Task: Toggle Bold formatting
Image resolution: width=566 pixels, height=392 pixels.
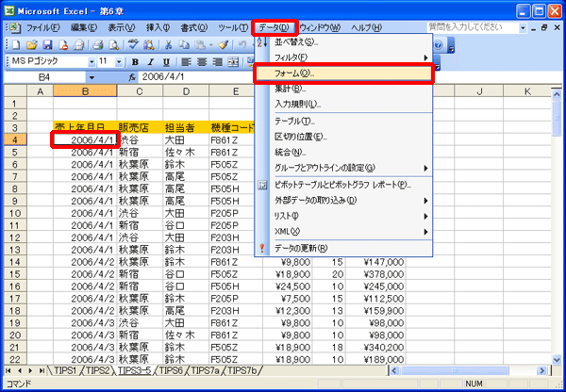Action: click(135, 62)
